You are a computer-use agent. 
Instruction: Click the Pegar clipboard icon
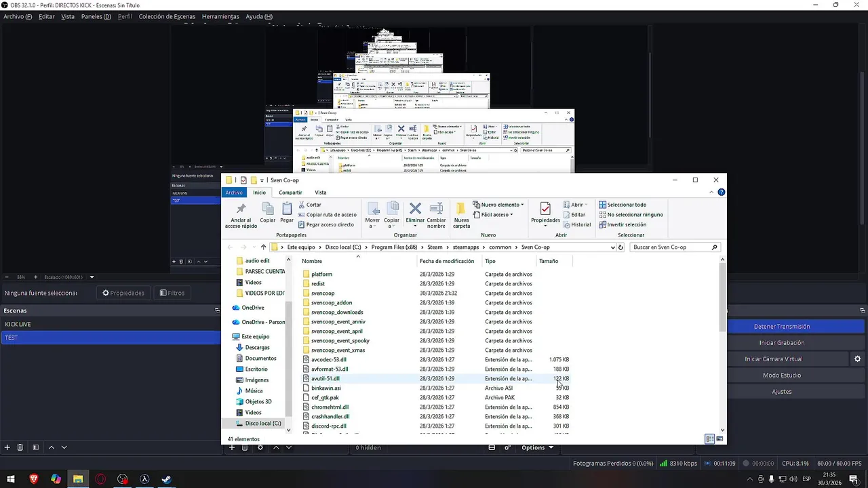(287, 209)
